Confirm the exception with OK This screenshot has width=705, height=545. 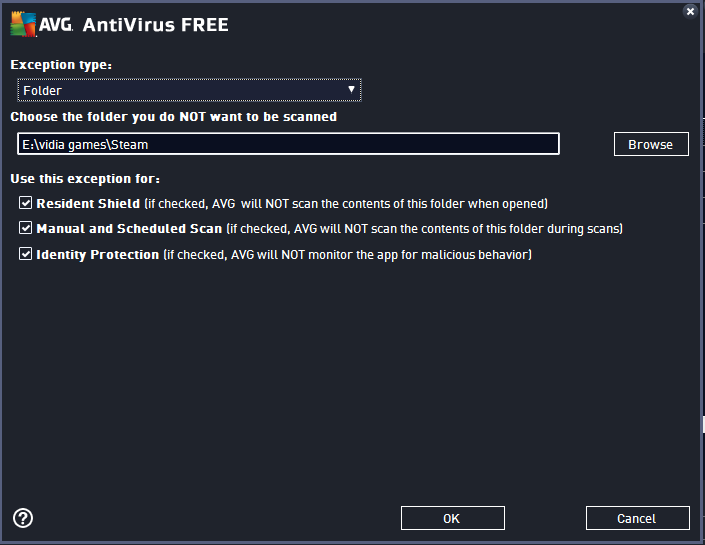point(452,518)
